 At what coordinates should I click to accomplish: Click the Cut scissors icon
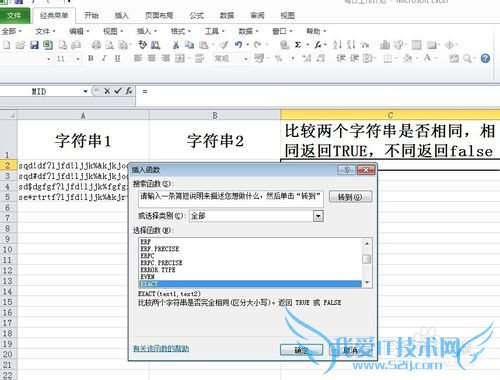pyautogui.click(x=176, y=45)
